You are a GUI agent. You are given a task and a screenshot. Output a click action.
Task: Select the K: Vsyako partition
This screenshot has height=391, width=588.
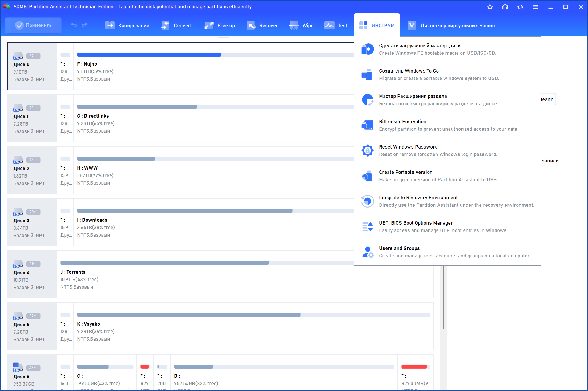pos(253,326)
